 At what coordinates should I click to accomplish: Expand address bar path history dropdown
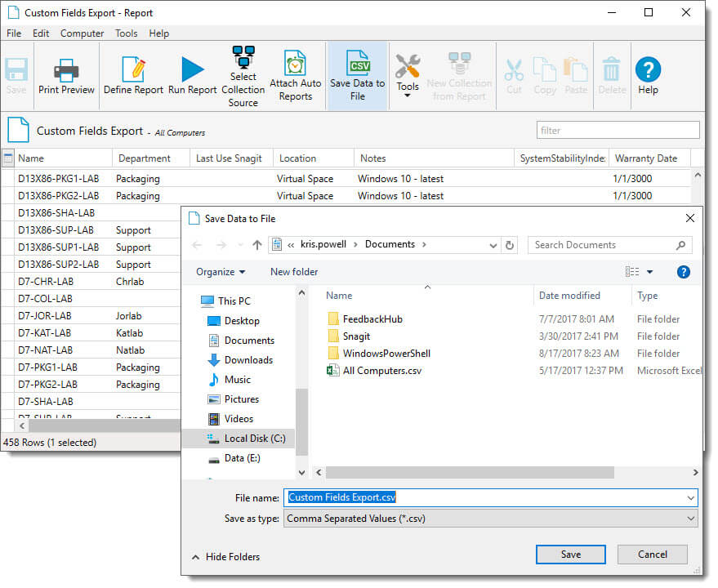click(493, 246)
